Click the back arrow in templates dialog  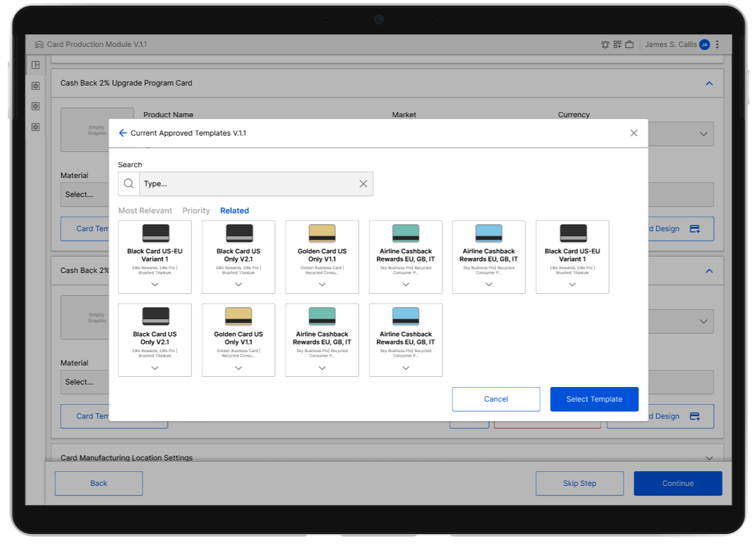coord(123,133)
